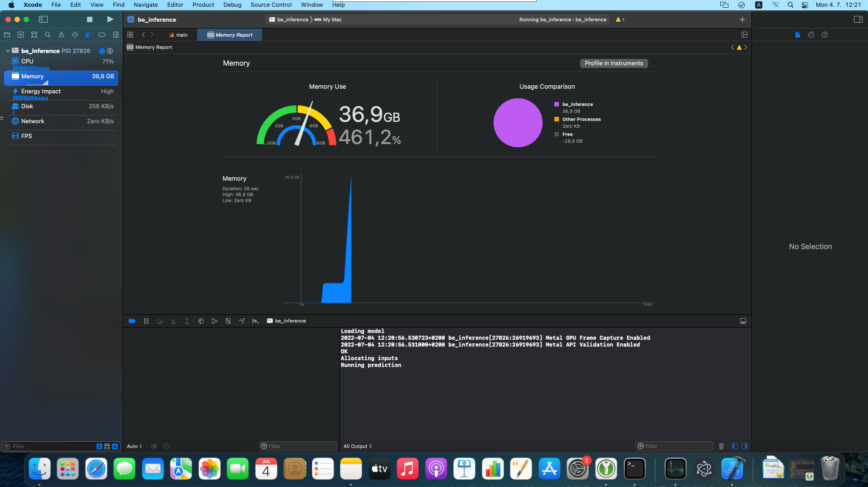Add a new tab with plus button
The image size is (868, 487).
(742, 19)
